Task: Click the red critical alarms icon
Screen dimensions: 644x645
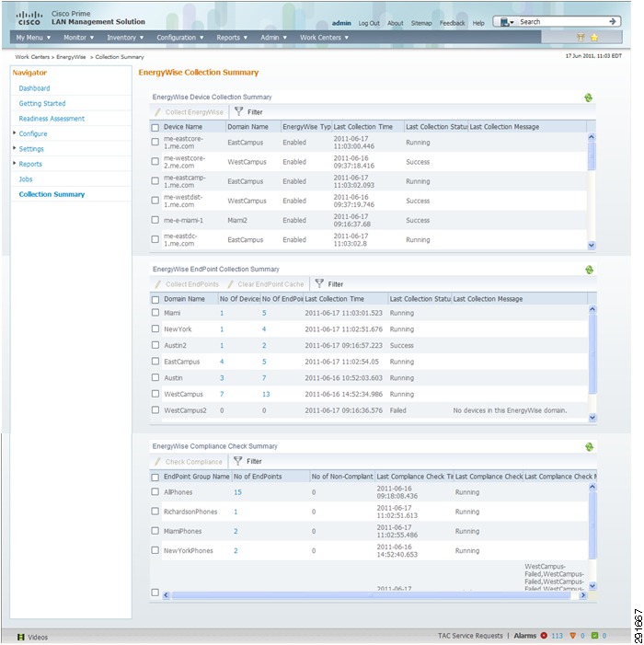Action: pyautogui.click(x=544, y=636)
